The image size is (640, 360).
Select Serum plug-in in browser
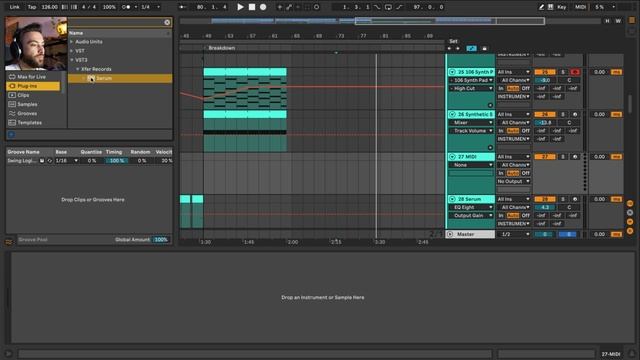pyautogui.click(x=120, y=78)
